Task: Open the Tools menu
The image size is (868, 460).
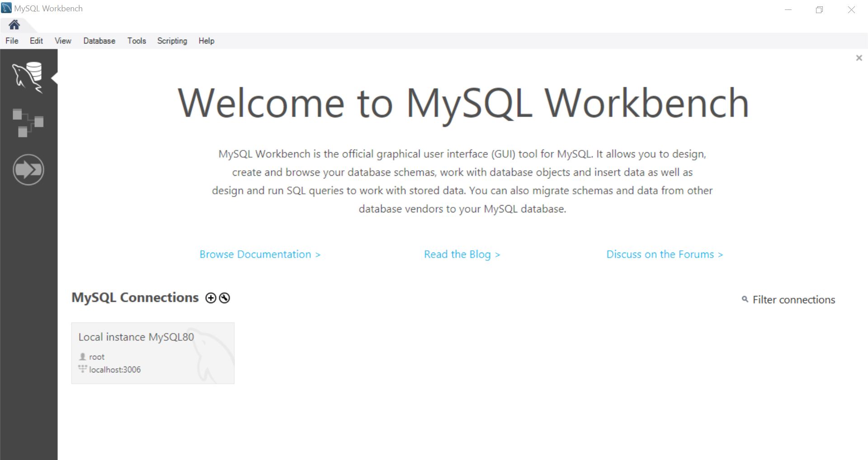Action: (x=137, y=41)
